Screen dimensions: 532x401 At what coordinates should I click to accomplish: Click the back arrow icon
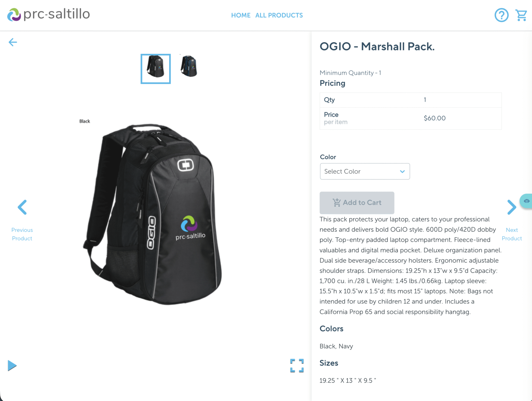[13, 42]
